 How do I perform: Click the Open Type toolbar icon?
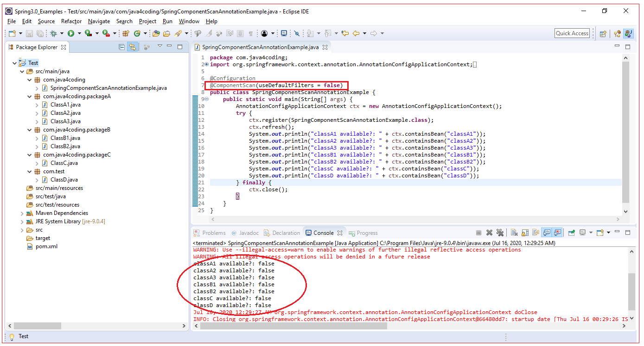(156, 33)
